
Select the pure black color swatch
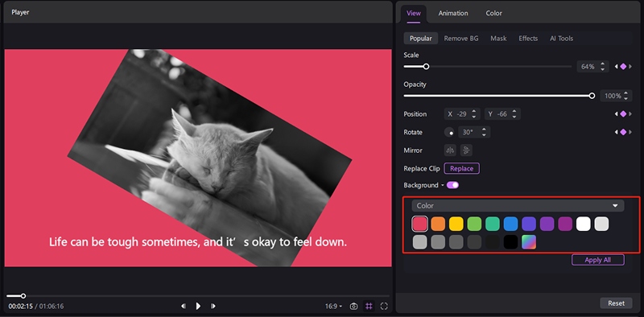click(x=510, y=242)
